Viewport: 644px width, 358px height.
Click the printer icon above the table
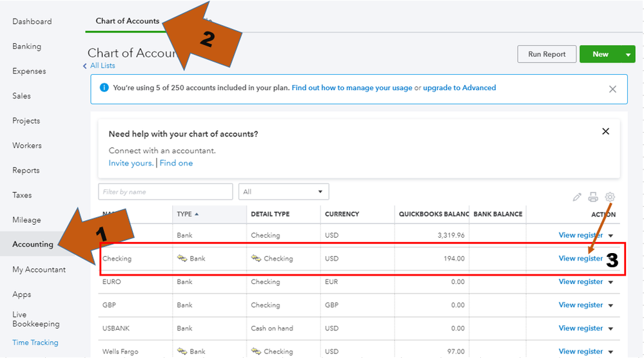pyautogui.click(x=592, y=197)
